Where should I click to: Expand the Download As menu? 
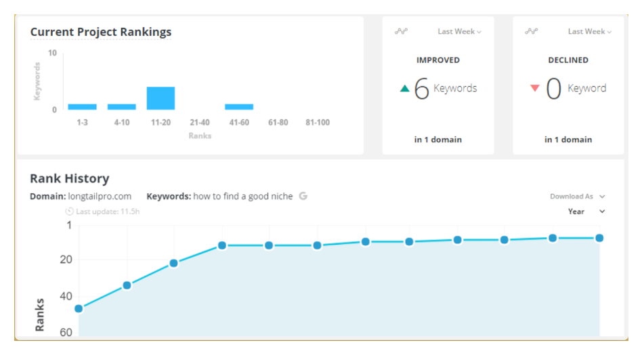(x=577, y=197)
